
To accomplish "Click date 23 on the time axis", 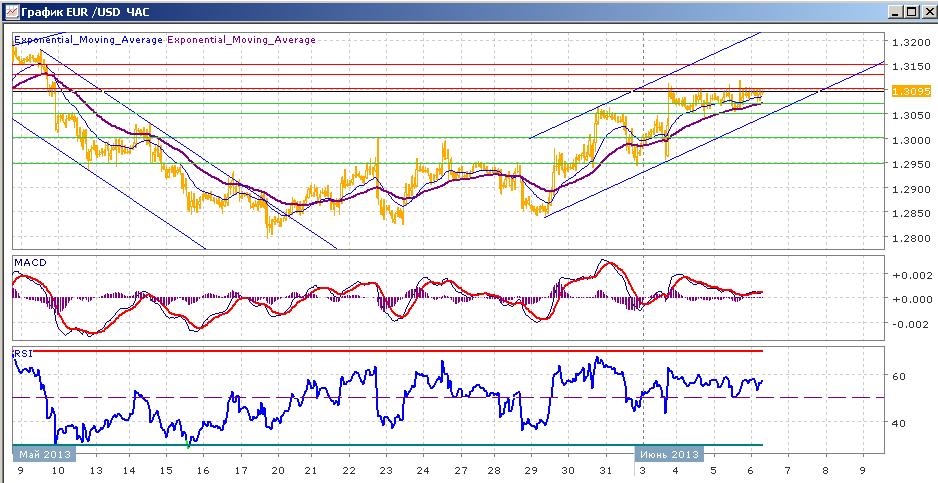I will tap(386, 470).
